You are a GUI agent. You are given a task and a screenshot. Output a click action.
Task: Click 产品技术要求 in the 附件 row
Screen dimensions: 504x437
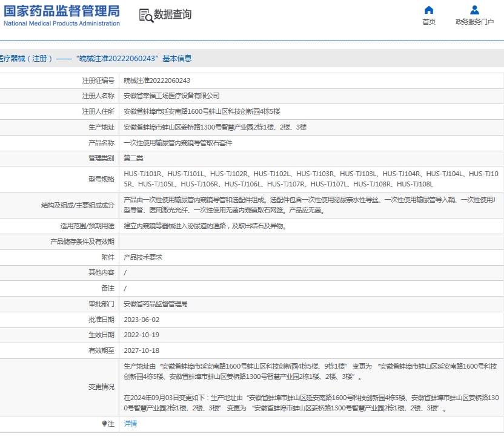(x=143, y=257)
